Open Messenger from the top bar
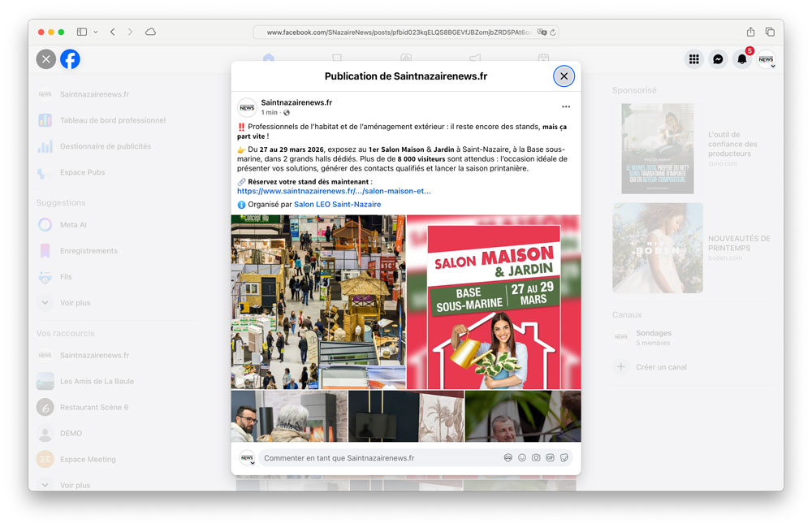The image size is (812, 528). (x=718, y=58)
